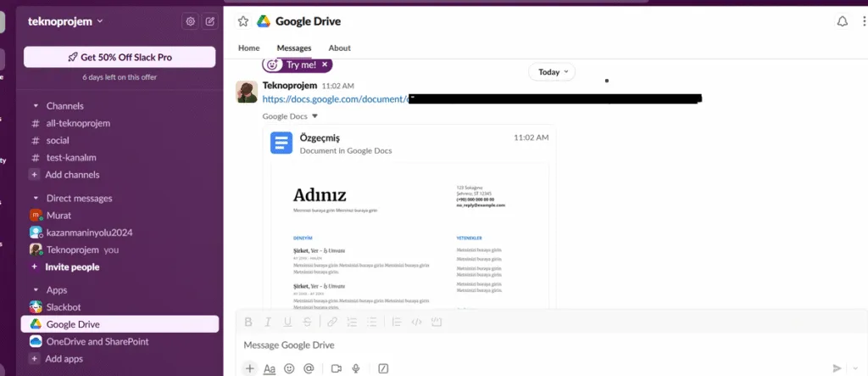Apply bold formatting
Viewport: 868px width, 376px height.
click(248, 323)
